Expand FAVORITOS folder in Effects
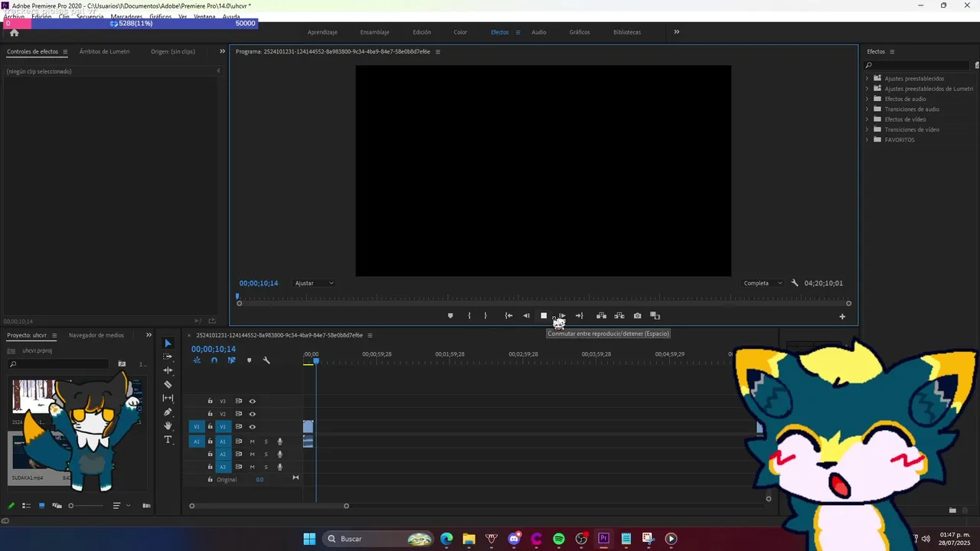Image resolution: width=980 pixels, height=551 pixels. tap(867, 139)
